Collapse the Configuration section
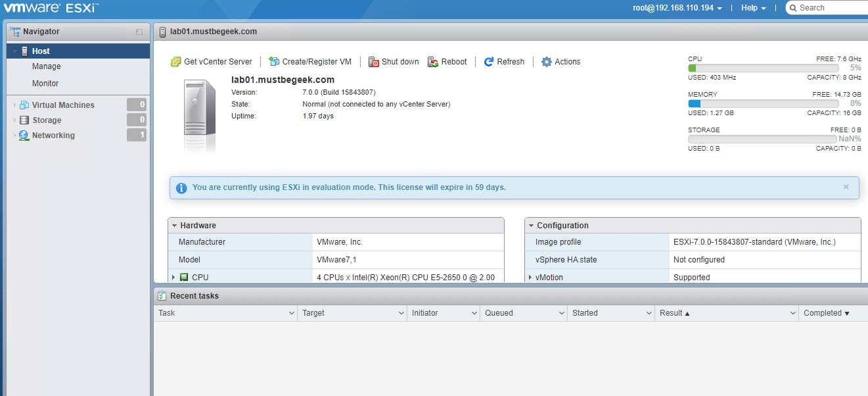 coord(531,225)
